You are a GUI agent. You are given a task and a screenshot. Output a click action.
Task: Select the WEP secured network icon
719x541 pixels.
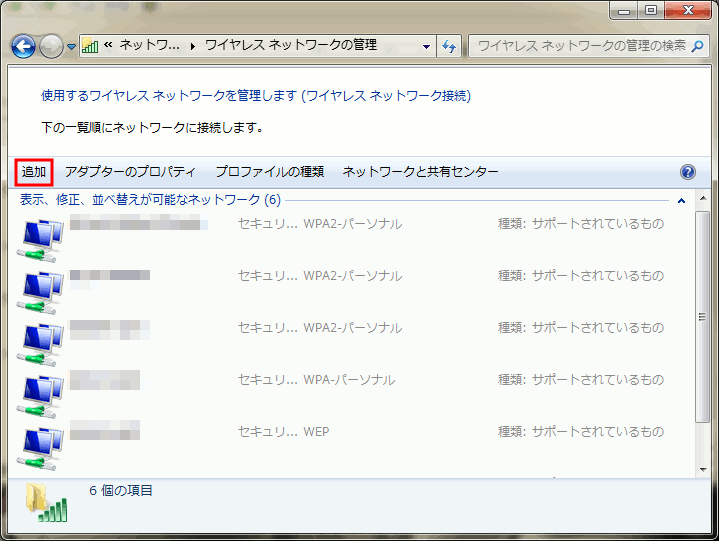pyautogui.click(x=42, y=441)
